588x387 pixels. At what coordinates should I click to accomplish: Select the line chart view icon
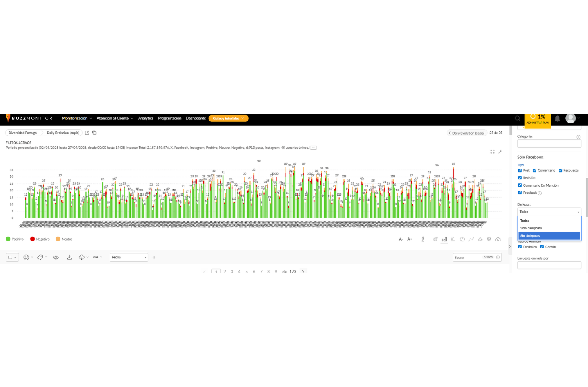point(471,239)
